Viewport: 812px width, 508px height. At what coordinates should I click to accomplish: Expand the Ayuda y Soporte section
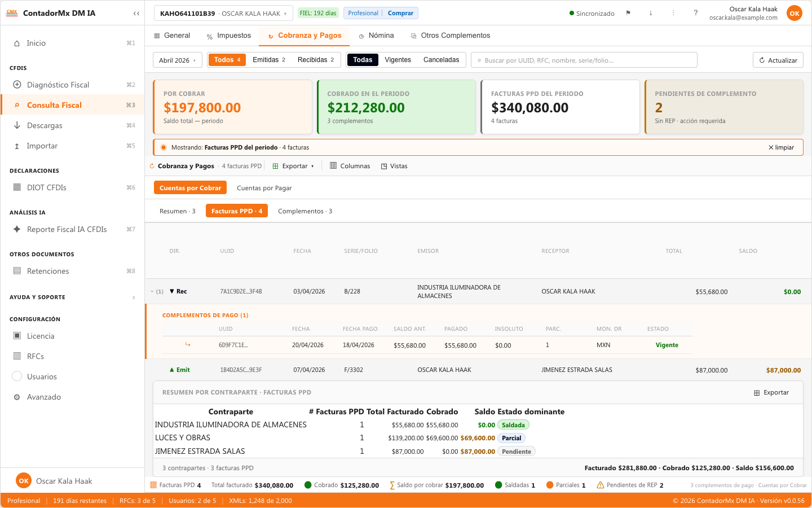point(72,297)
